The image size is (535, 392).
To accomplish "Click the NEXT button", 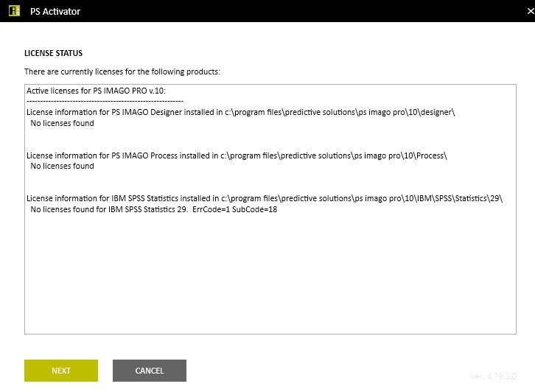I will 61,371.
